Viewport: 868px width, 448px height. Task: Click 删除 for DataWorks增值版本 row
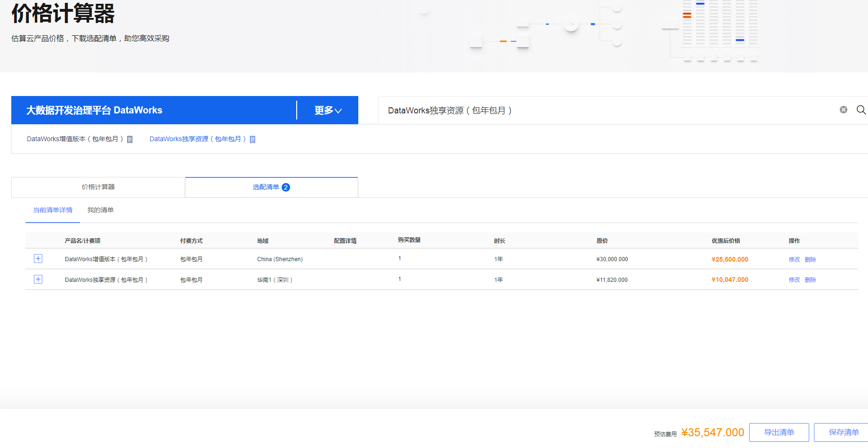pyautogui.click(x=810, y=259)
